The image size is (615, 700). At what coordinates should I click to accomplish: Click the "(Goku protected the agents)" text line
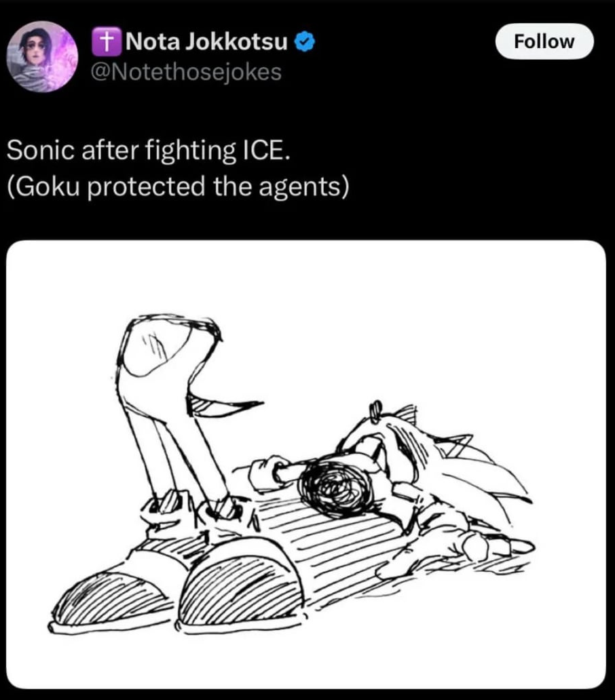coord(179,187)
